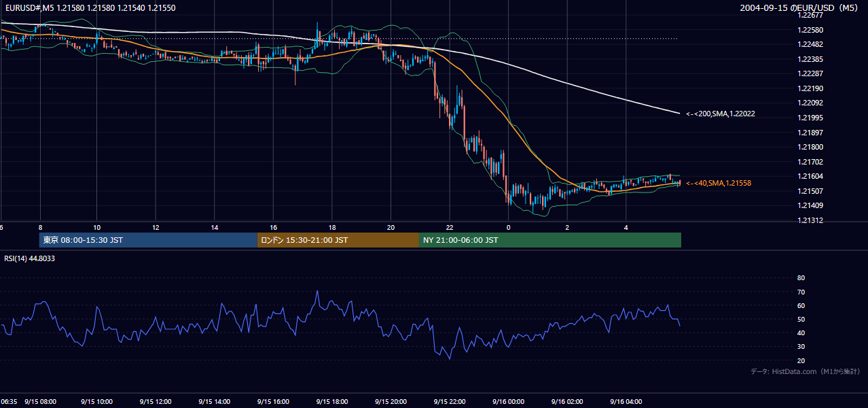Click bottom time label 9/15 08:00
868x408 pixels.
pyautogui.click(x=39, y=401)
